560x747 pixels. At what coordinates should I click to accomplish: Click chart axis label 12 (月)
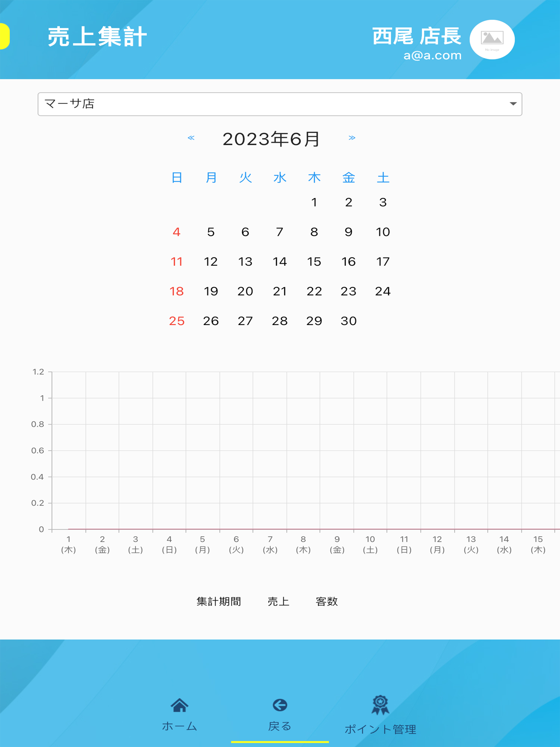[x=437, y=544]
